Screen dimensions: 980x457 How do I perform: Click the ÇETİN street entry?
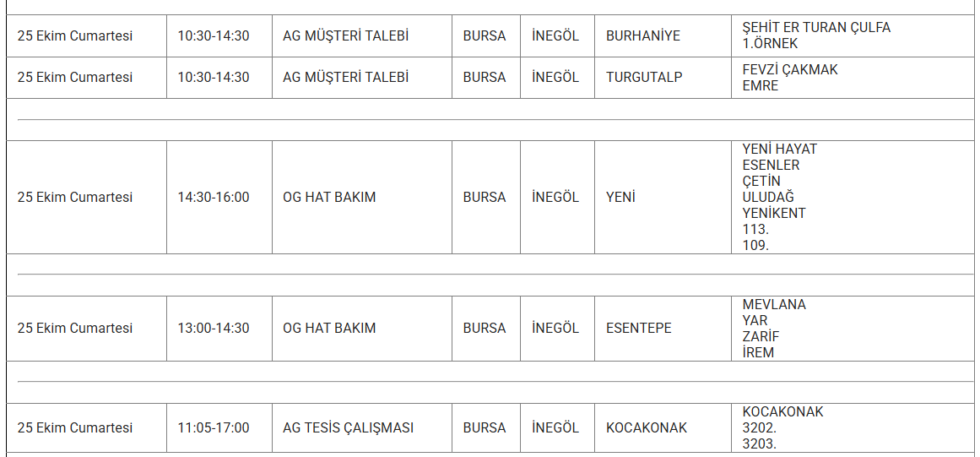coord(761,181)
